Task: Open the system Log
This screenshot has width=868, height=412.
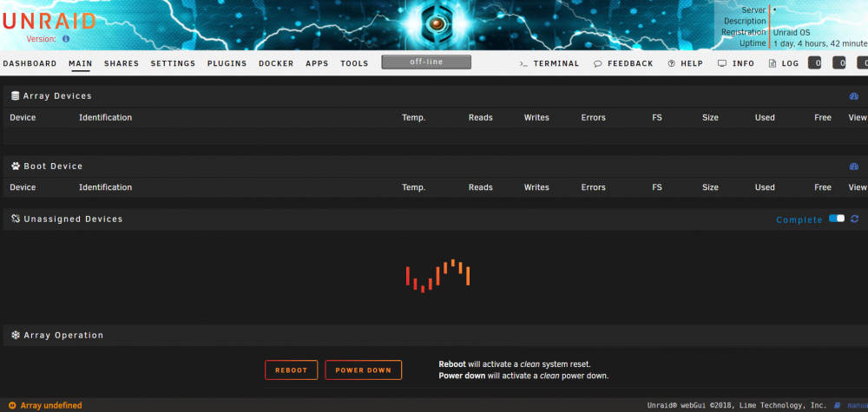Action: click(x=783, y=63)
